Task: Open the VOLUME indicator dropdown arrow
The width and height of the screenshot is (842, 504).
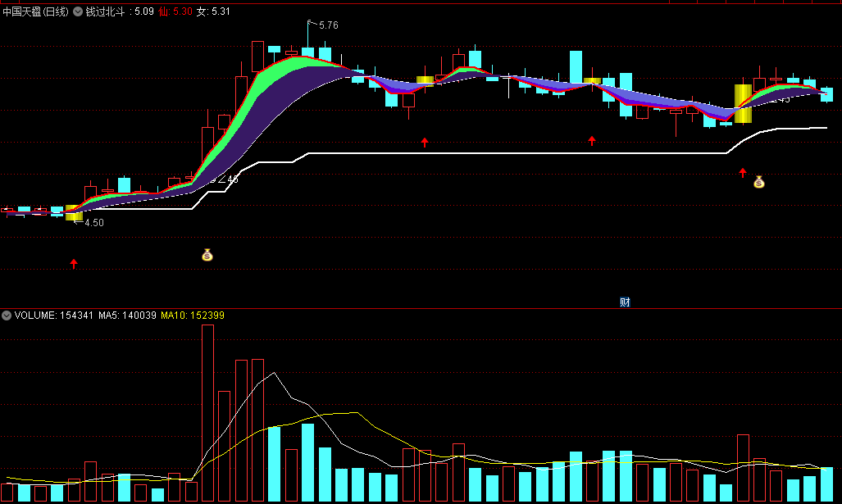Action: pos(7,316)
